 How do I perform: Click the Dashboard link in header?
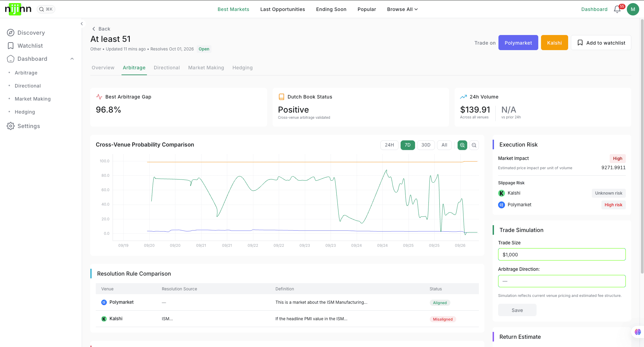594,9
